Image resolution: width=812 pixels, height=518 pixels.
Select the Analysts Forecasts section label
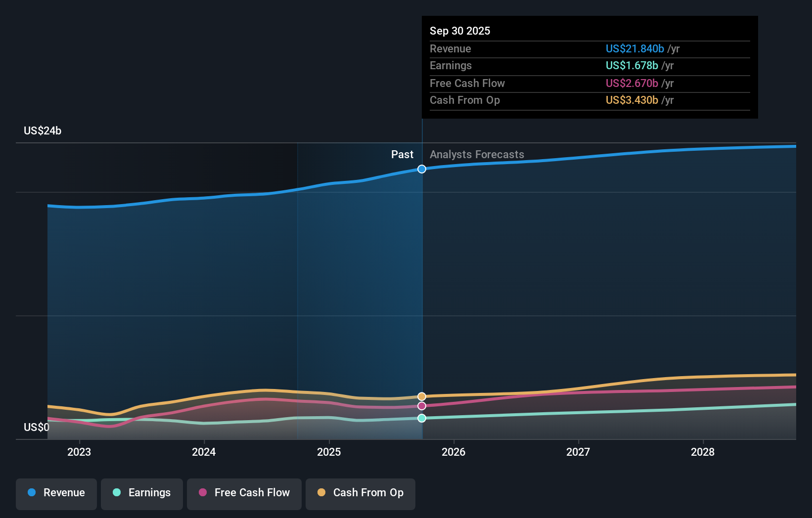click(x=476, y=154)
